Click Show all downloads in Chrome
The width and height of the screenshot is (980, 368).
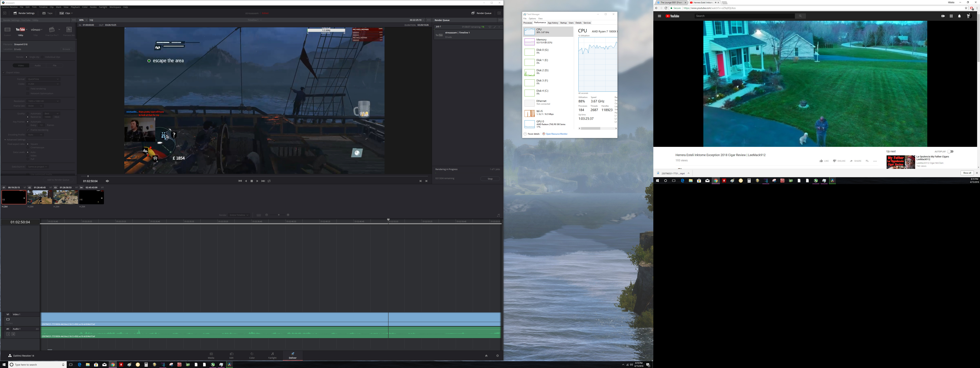[967, 173]
